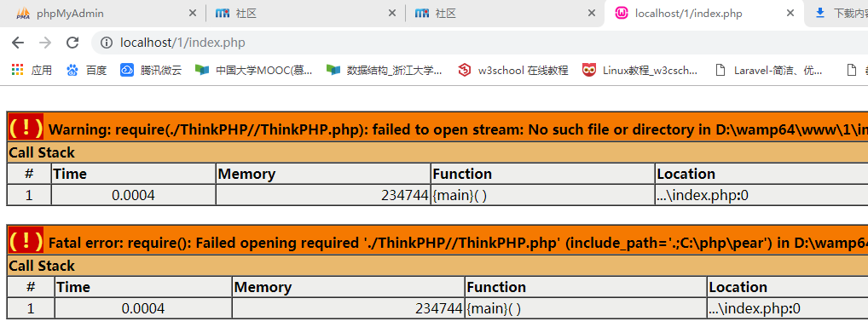Click 0.0004 time cell in Fatal error table
868x327 pixels.
tap(143, 309)
